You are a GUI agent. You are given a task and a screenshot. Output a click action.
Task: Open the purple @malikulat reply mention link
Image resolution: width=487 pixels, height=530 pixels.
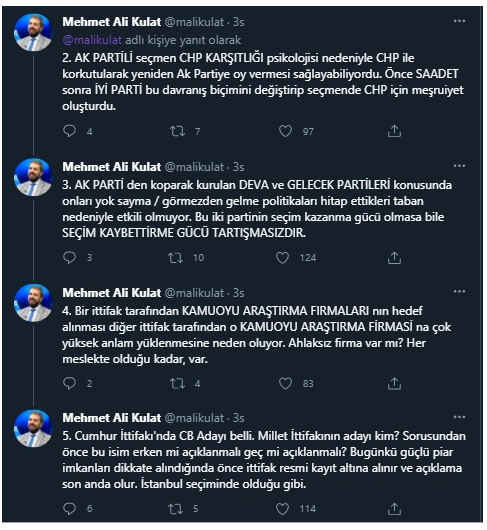click(92, 40)
